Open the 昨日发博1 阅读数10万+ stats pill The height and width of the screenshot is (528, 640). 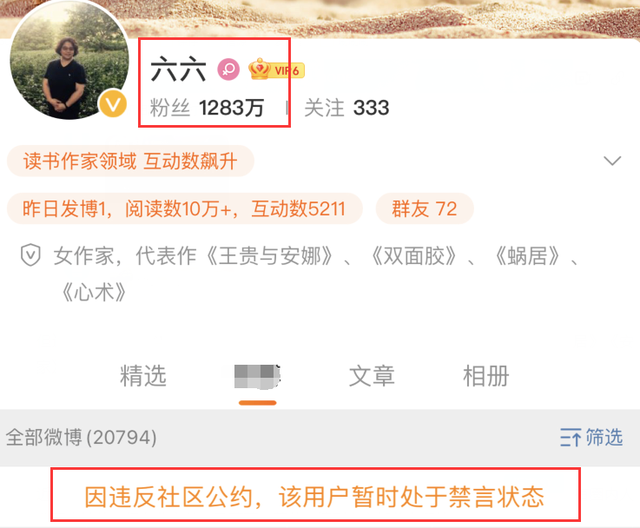[x=184, y=209]
